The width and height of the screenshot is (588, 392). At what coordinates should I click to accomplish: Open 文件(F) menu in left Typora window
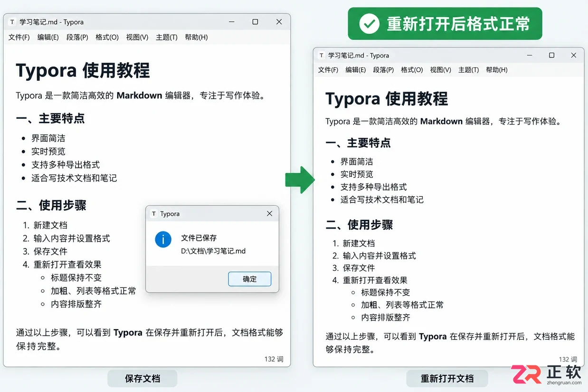click(19, 37)
